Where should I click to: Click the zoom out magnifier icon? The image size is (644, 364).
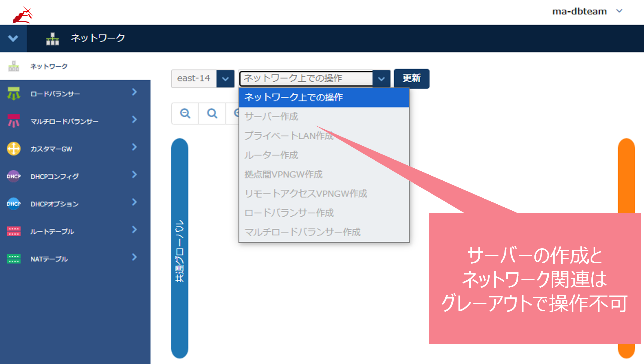pyautogui.click(x=185, y=113)
